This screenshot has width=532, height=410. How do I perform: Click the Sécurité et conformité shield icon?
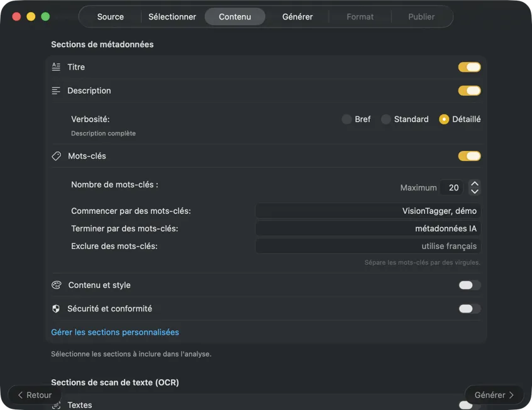56,308
